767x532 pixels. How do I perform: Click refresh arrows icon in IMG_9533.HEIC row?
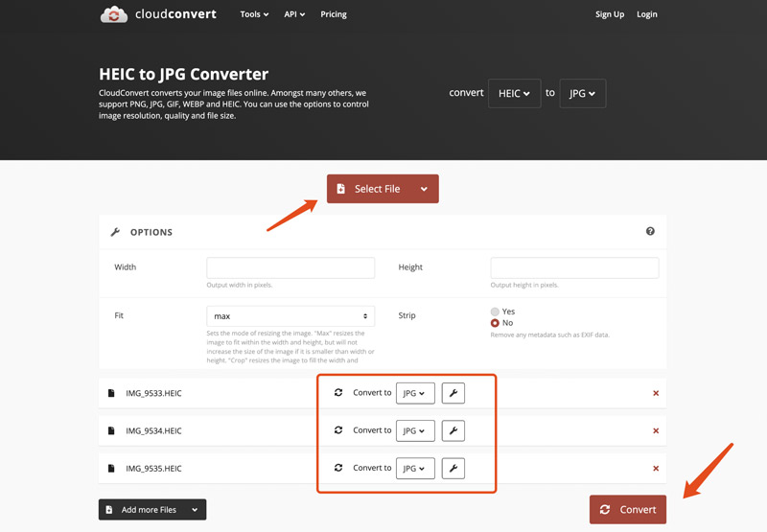(338, 393)
